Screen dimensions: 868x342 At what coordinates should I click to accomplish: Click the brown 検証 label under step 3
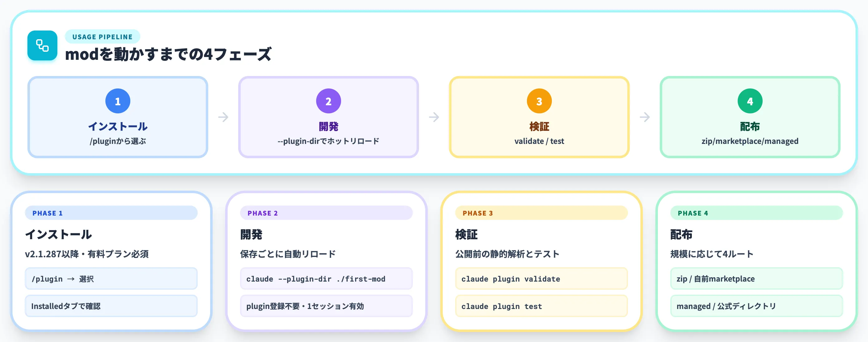click(539, 126)
